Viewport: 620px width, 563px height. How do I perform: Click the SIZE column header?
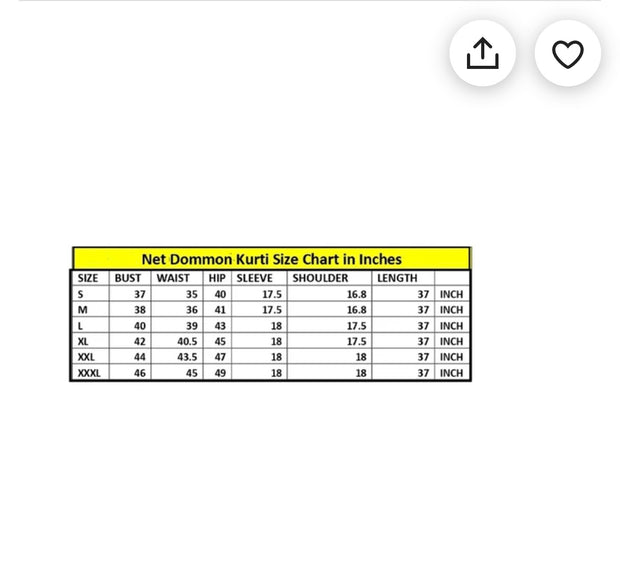[88, 278]
